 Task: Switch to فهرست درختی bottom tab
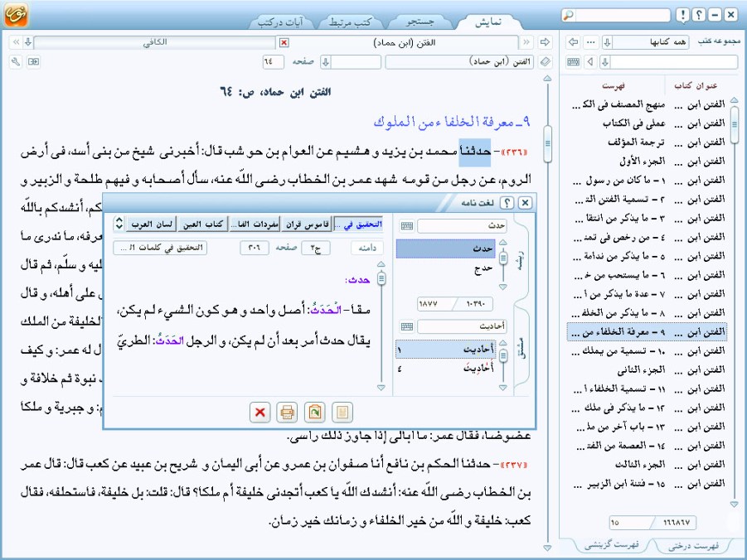tap(693, 546)
